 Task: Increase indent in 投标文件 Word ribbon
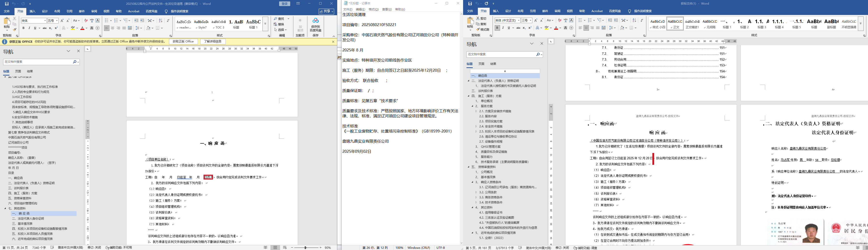(x=616, y=21)
